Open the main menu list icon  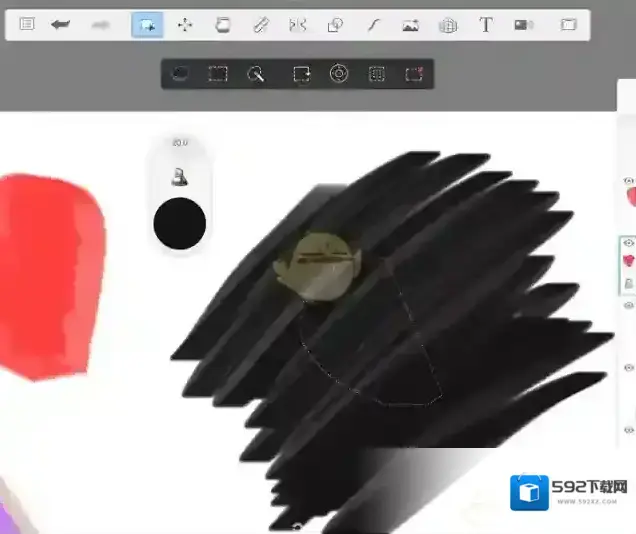tap(27, 25)
